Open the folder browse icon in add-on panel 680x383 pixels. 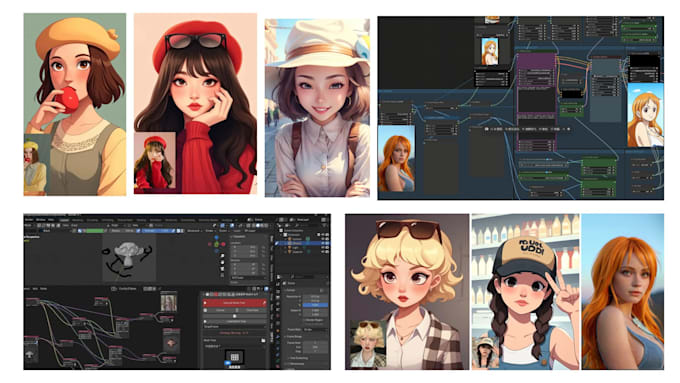click(263, 340)
